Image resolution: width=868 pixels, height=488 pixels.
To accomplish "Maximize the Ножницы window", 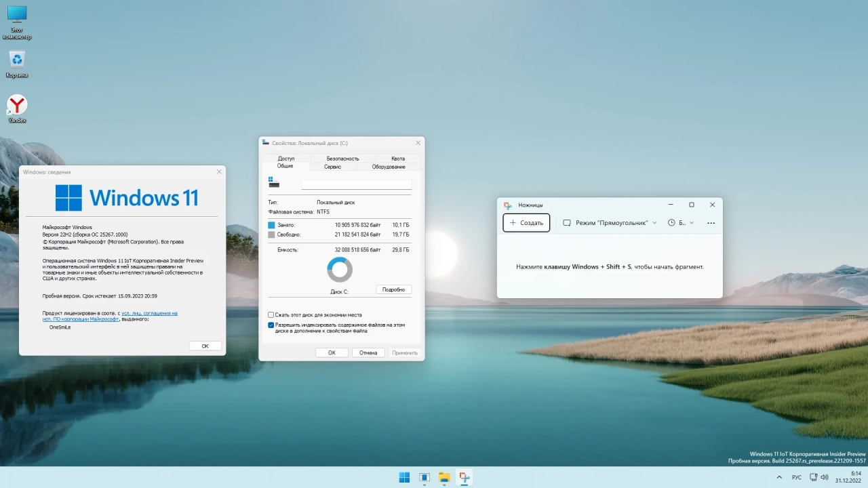I will click(692, 205).
